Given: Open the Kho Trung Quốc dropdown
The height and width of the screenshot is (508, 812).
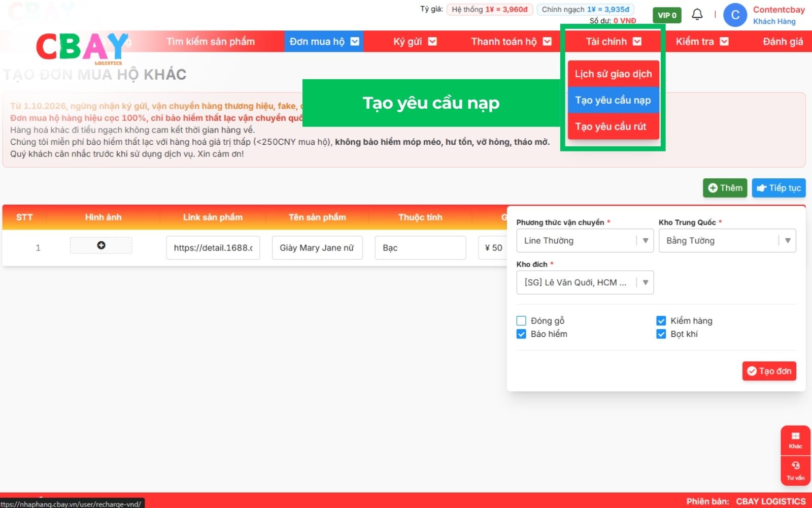Looking at the screenshot, I should [x=727, y=241].
